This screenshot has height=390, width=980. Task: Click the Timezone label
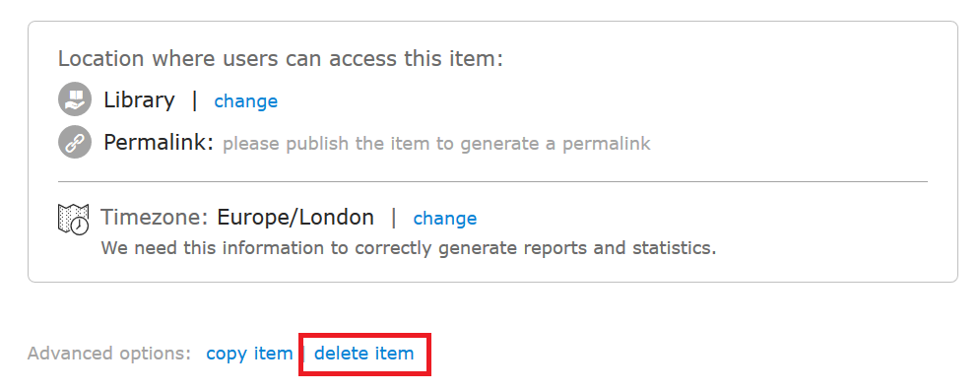[154, 218]
